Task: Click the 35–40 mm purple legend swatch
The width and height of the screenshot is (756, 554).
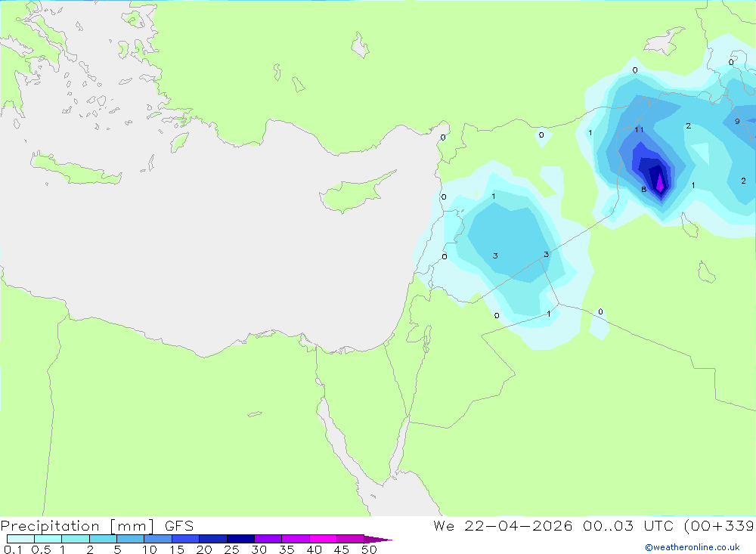Action: click(295, 539)
